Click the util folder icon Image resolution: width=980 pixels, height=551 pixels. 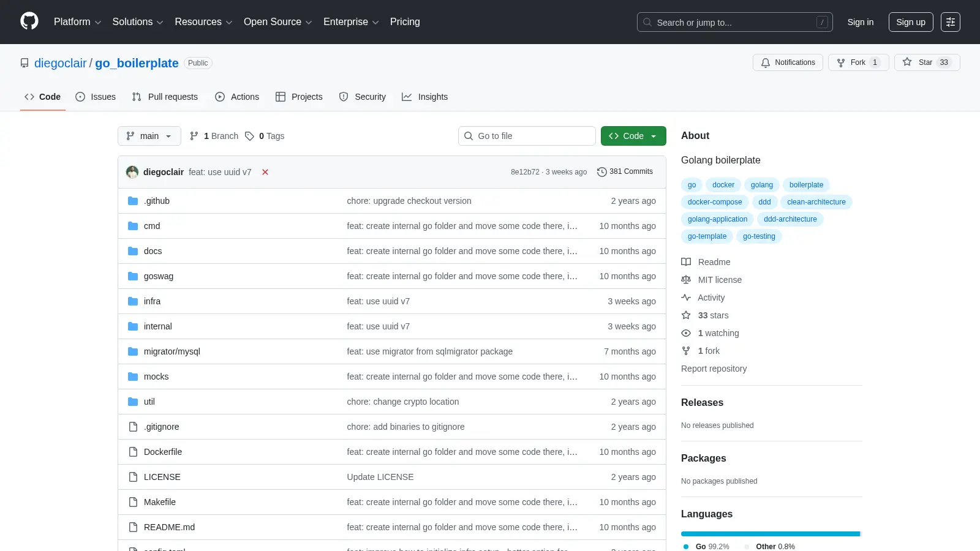click(x=133, y=402)
